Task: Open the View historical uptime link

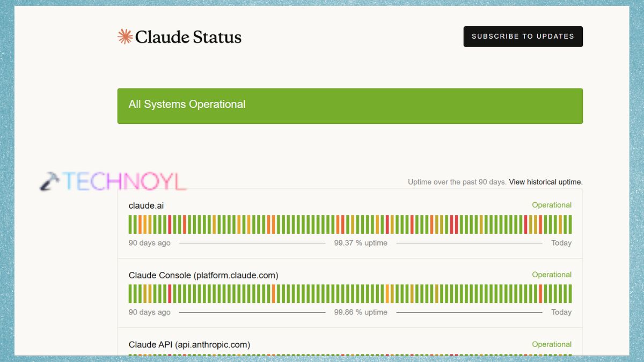Action: pos(546,182)
